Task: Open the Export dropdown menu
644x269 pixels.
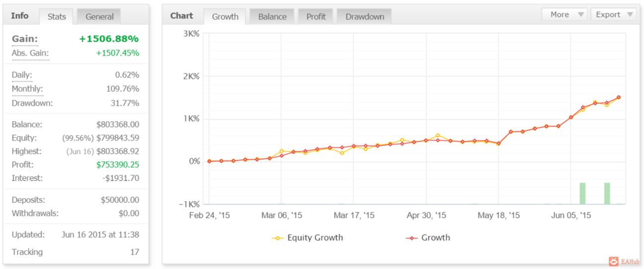Action: (x=613, y=14)
